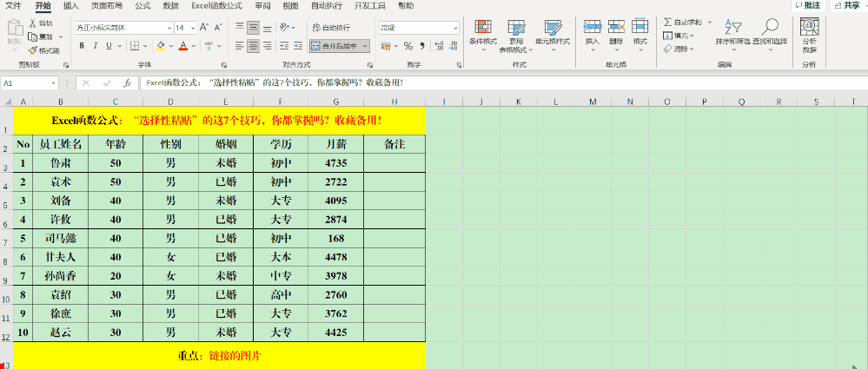Toggle align text right
The height and width of the screenshot is (369, 868).
[268, 45]
